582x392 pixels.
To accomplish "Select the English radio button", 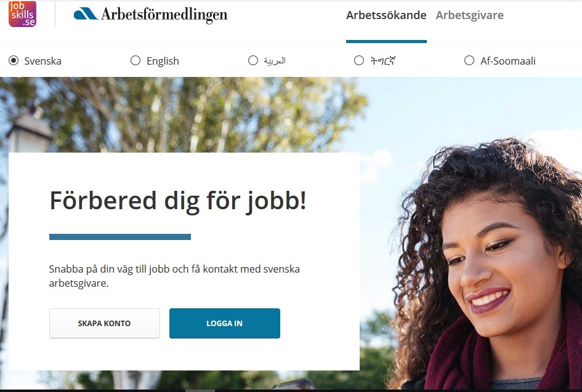I will tap(135, 60).
